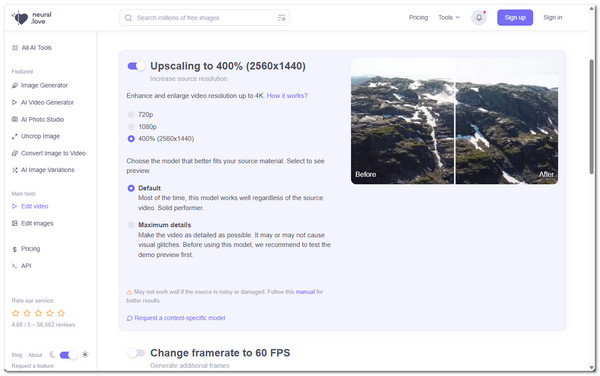Image resolution: width=600 pixels, height=376 pixels.
Task: Expand the Tools dropdown menu
Action: [449, 18]
